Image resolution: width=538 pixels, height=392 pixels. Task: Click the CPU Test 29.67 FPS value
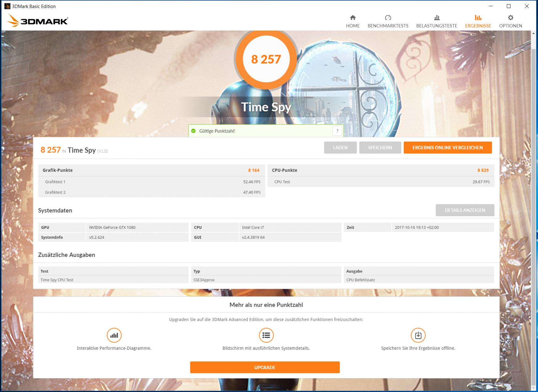481,182
